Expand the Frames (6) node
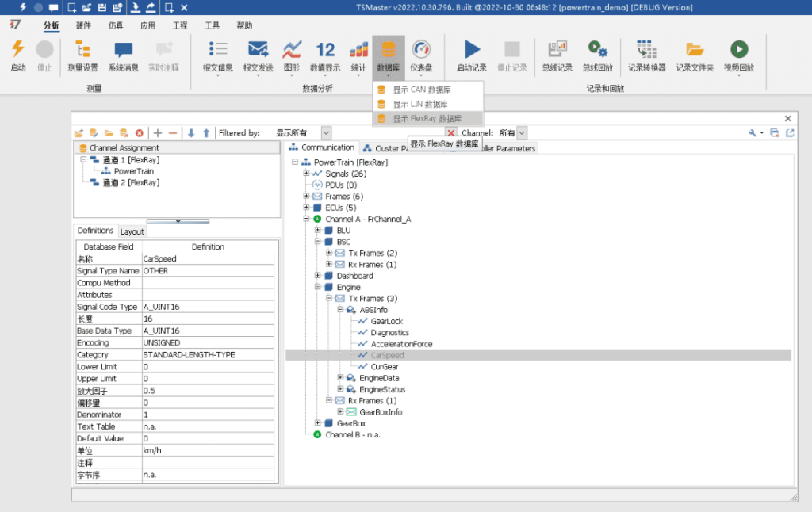The height and width of the screenshot is (512, 812). [x=306, y=197]
